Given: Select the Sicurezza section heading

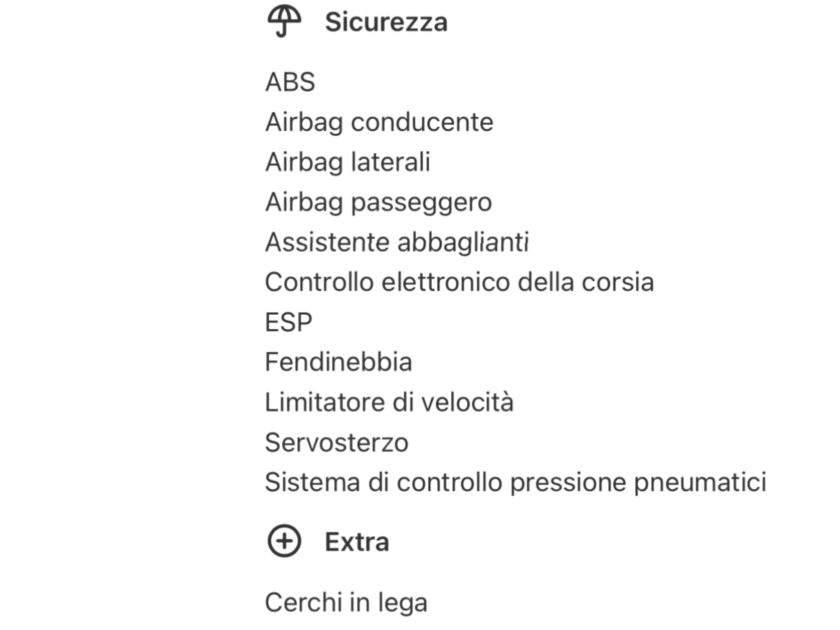Looking at the screenshot, I should click(386, 22).
